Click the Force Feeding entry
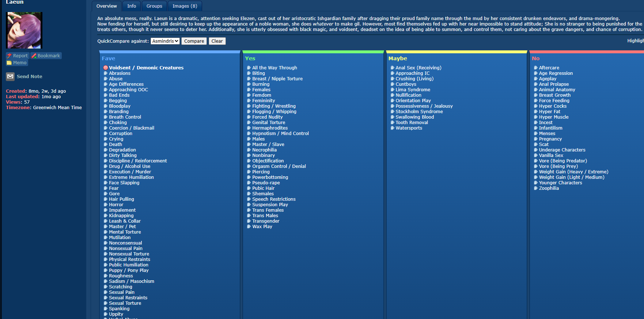 554,101
